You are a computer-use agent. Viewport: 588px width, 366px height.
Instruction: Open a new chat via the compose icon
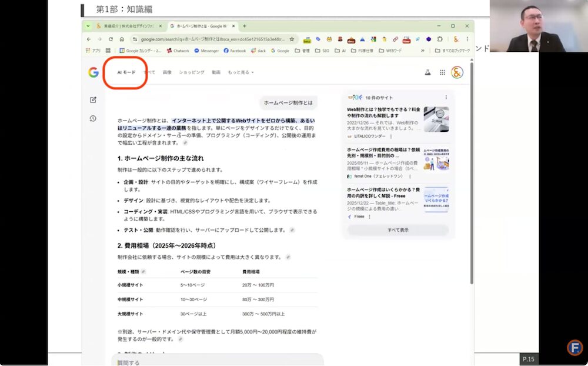(x=94, y=99)
